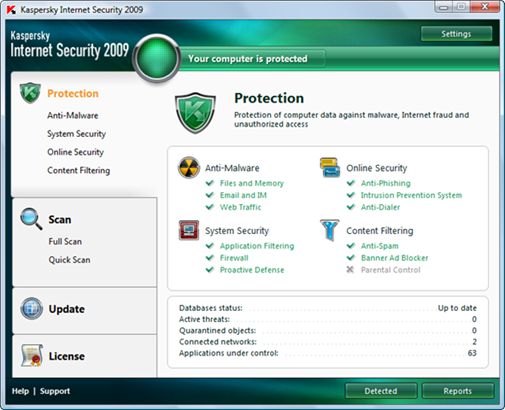505x410 pixels.
Task: Click the Databases status 'Up to date' value
Action: [x=457, y=308]
